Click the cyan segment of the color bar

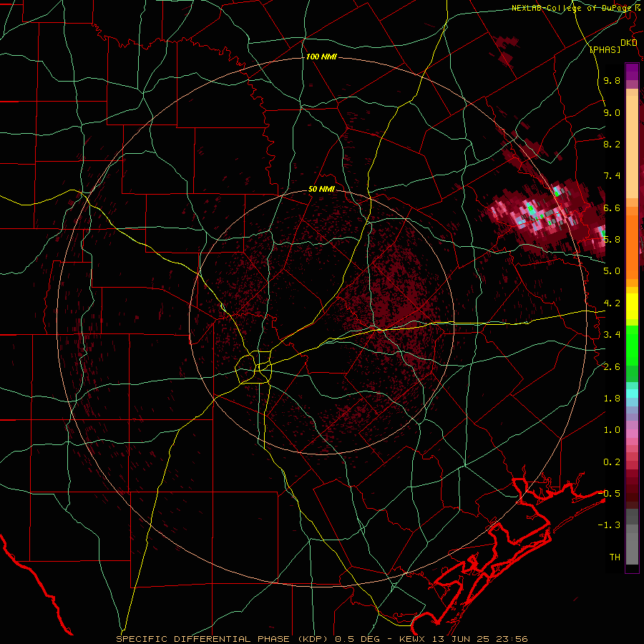(632, 394)
